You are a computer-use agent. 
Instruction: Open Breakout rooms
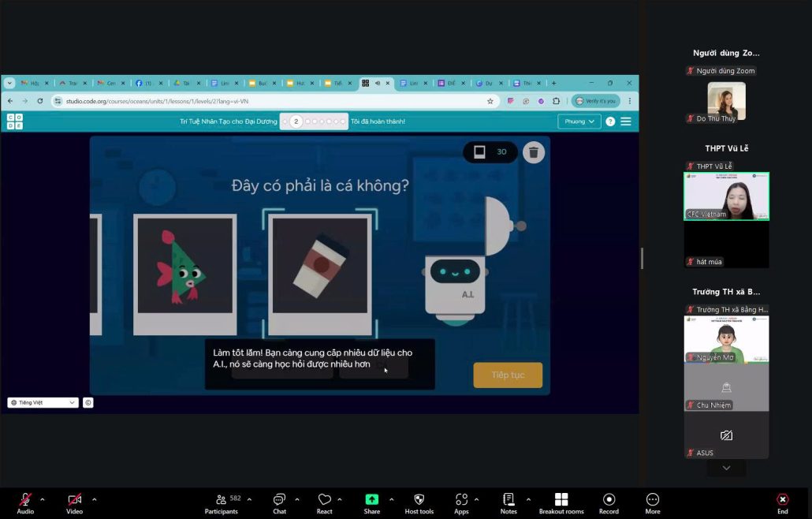[x=561, y=500]
